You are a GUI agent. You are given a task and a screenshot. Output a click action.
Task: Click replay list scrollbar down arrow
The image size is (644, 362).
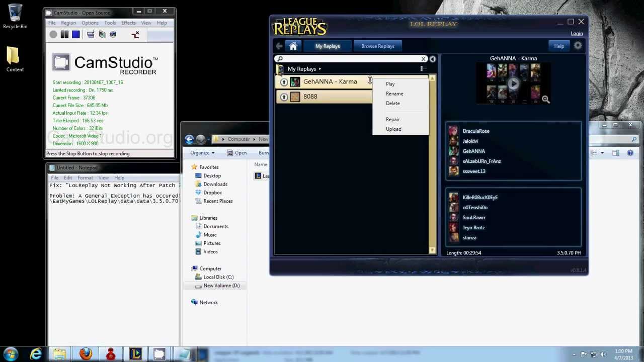coord(432,250)
